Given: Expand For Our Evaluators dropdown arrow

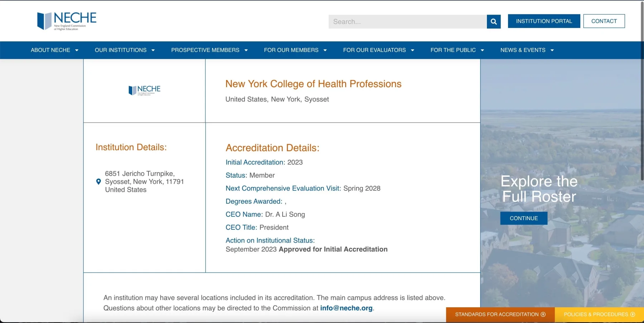Looking at the screenshot, I should click(413, 50).
